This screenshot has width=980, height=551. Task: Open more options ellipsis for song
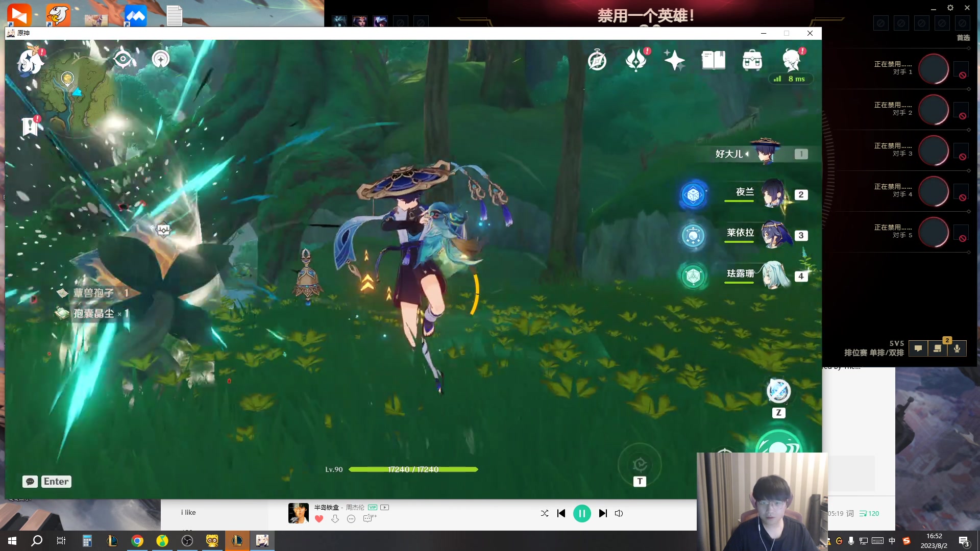pos(351,519)
